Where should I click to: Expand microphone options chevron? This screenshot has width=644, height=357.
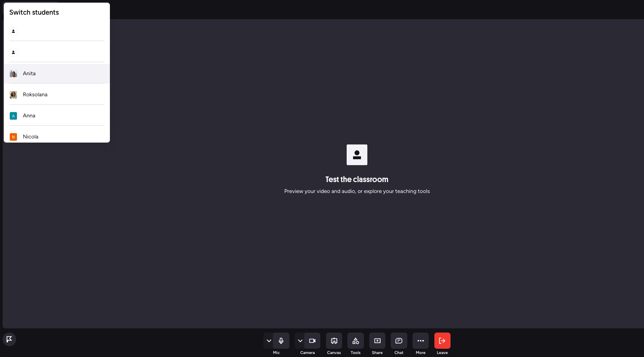pos(269,341)
